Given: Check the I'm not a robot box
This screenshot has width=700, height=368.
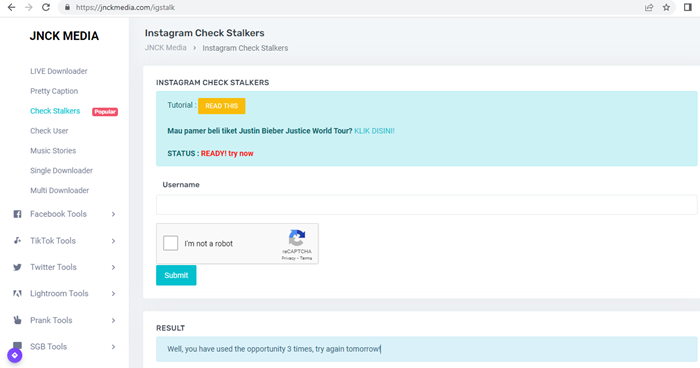Looking at the screenshot, I should pos(171,243).
